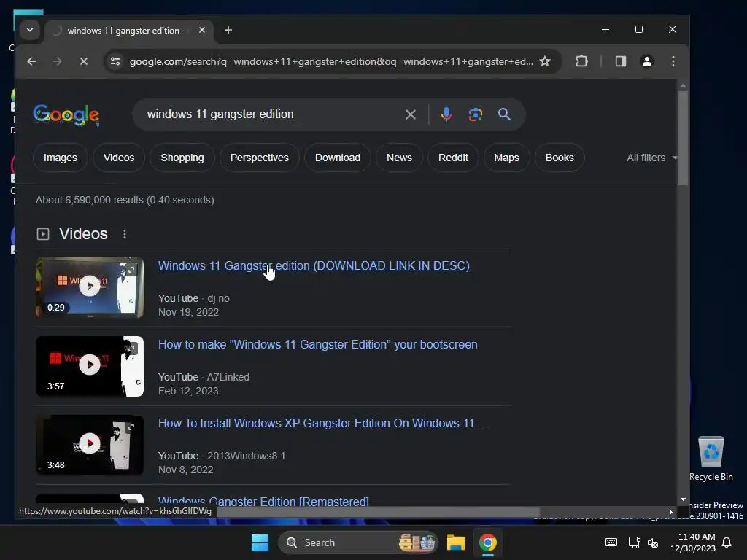This screenshot has height=560, width=747.
Task: Stop loading the page
Action: (x=83, y=61)
